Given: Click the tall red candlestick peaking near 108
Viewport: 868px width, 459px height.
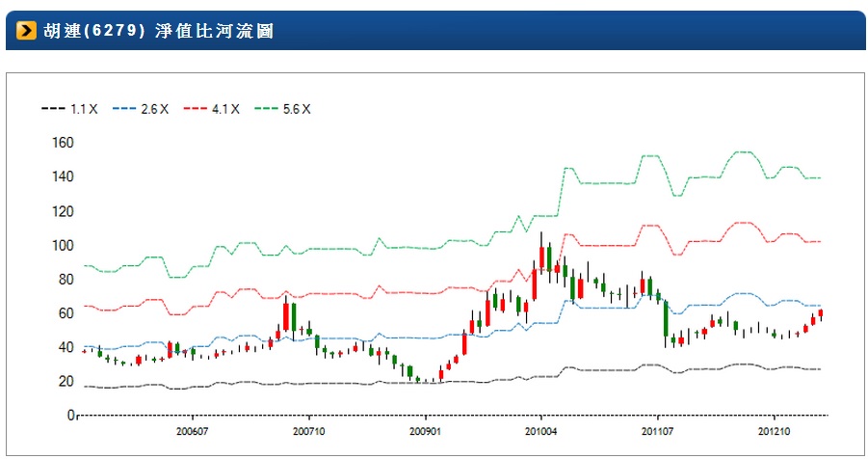Looking at the screenshot, I should 541,254.
